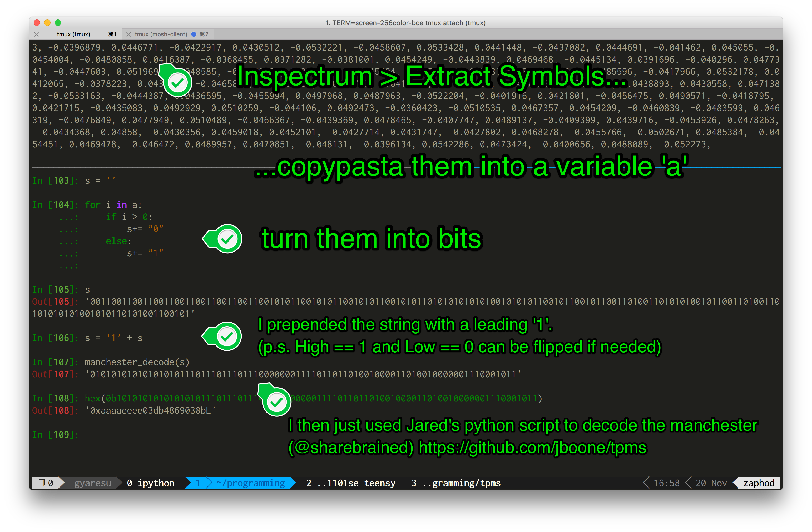Select tmux window 1 ~/programming
812x532 pixels.
(x=250, y=483)
